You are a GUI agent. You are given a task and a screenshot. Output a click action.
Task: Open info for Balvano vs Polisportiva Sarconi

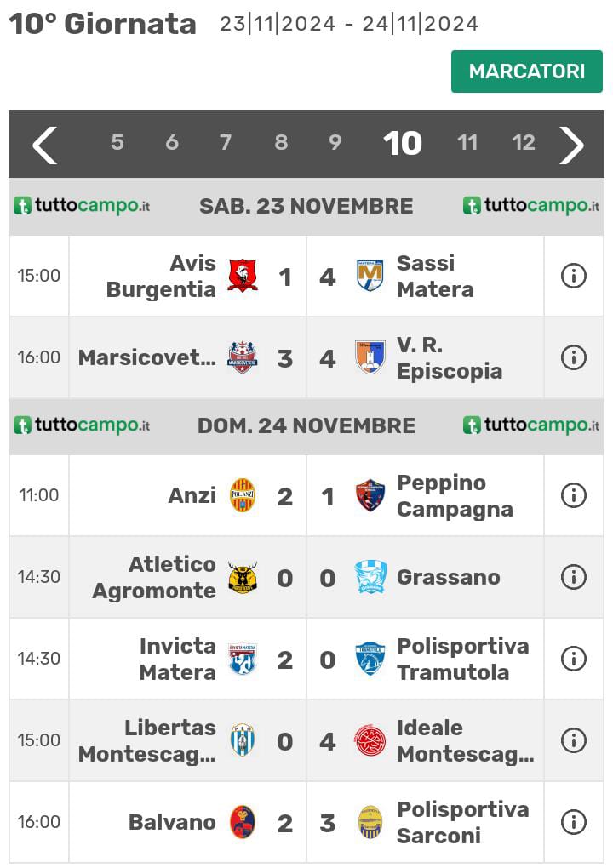click(573, 822)
